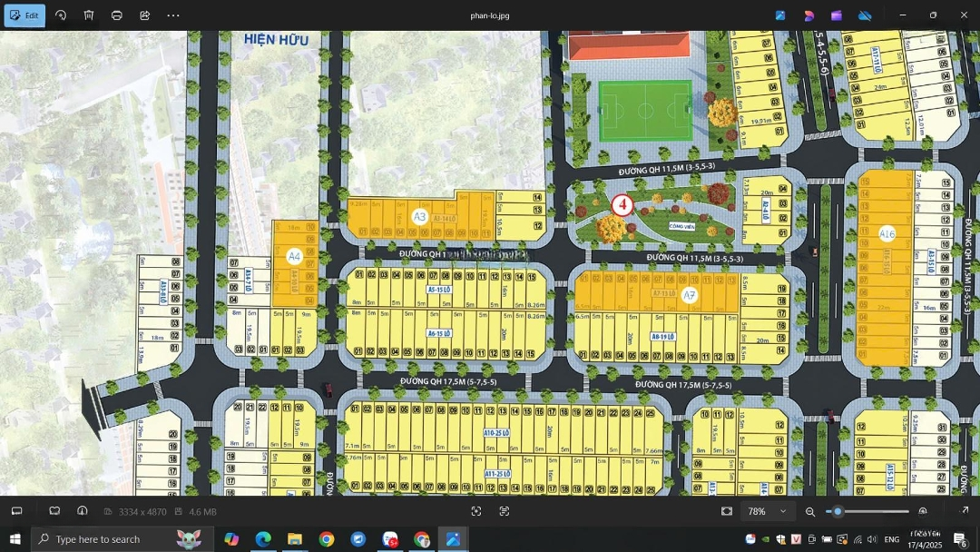Click the zoom in magnifier button

pyautogui.click(x=923, y=511)
